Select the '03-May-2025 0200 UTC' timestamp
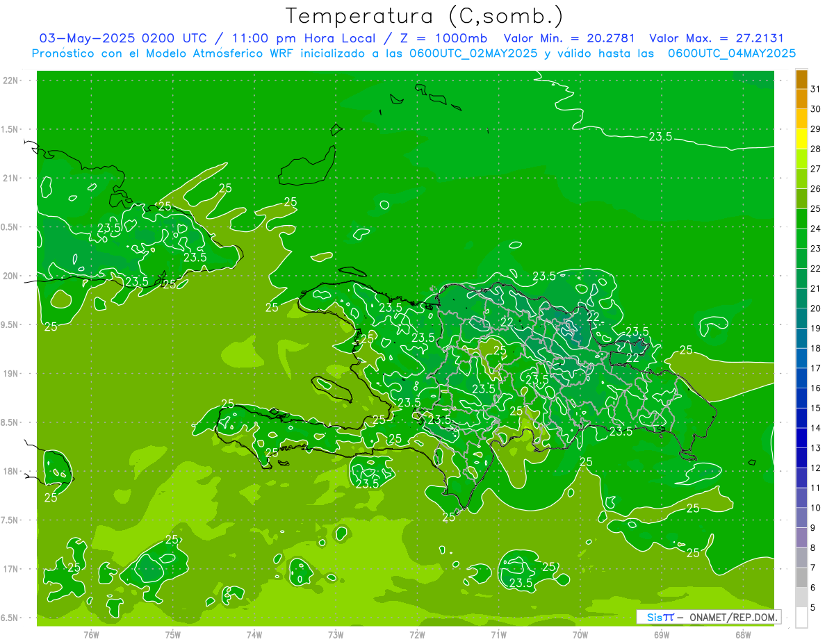834x644 pixels. point(122,38)
